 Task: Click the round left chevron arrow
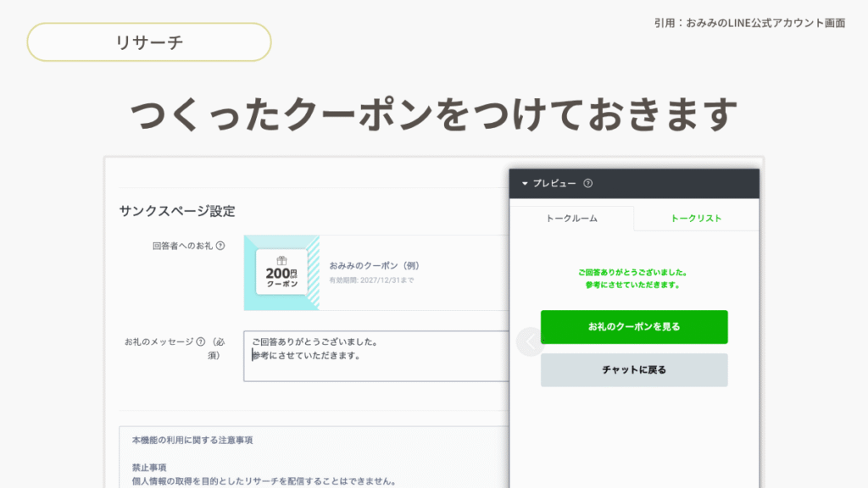click(x=530, y=342)
